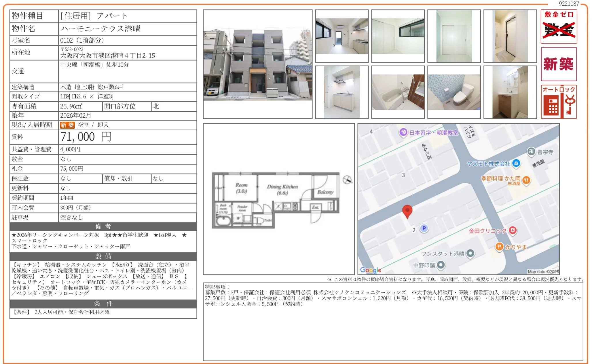Open the entrance door photo thumbnail
The width and height of the screenshot is (592, 364).
510,36
